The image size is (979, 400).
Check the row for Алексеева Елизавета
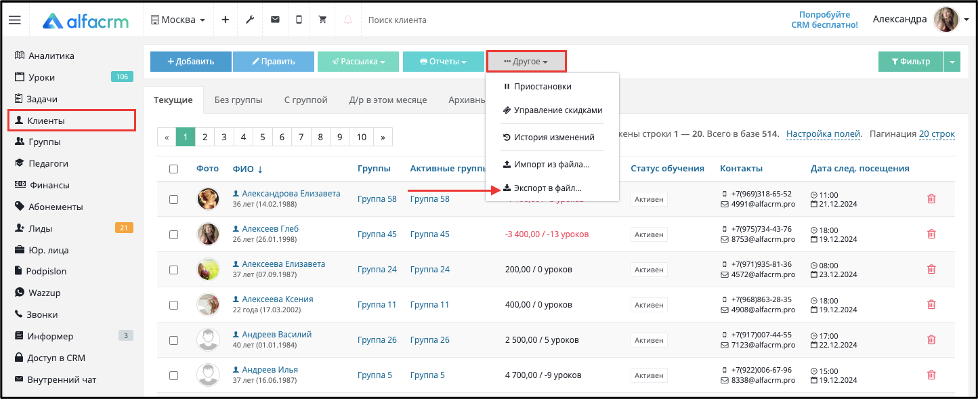(174, 270)
